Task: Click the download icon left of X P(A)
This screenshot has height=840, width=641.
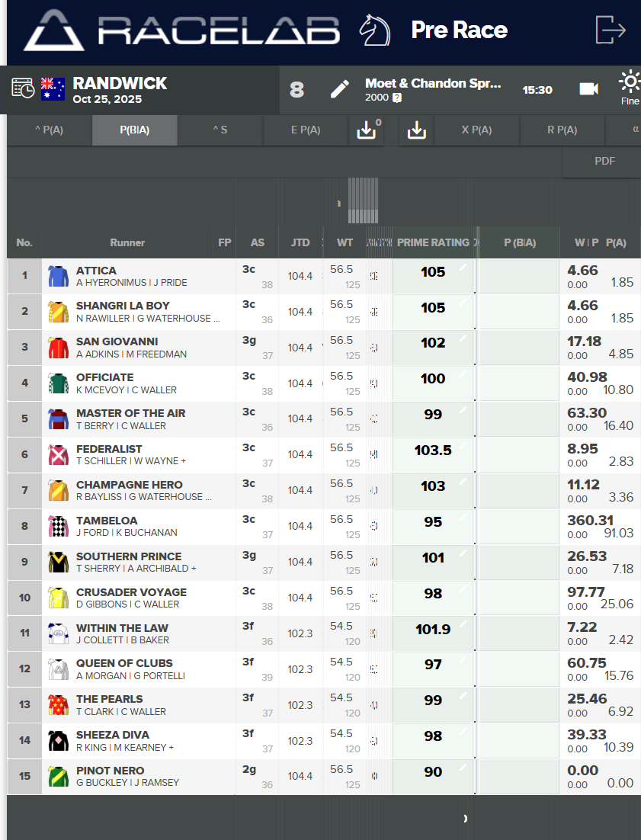Action: click(416, 130)
